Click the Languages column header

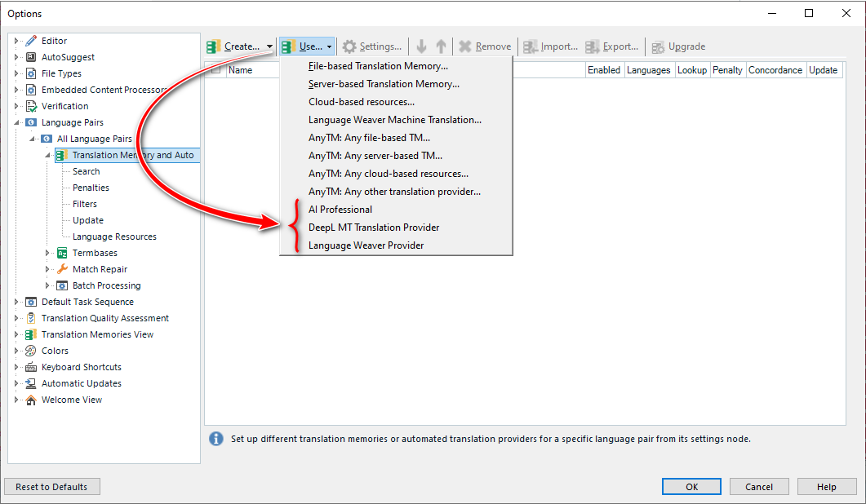pyautogui.click(x=649, y=70)
